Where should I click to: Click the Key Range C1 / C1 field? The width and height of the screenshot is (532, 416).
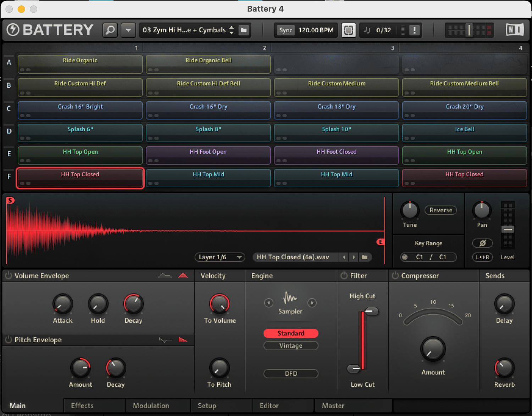pos(428,257)
